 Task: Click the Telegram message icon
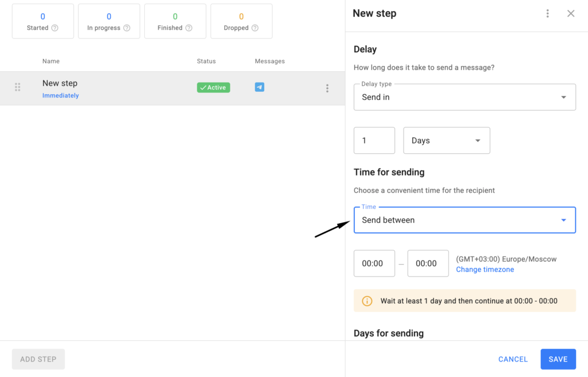tap(260, 87)
